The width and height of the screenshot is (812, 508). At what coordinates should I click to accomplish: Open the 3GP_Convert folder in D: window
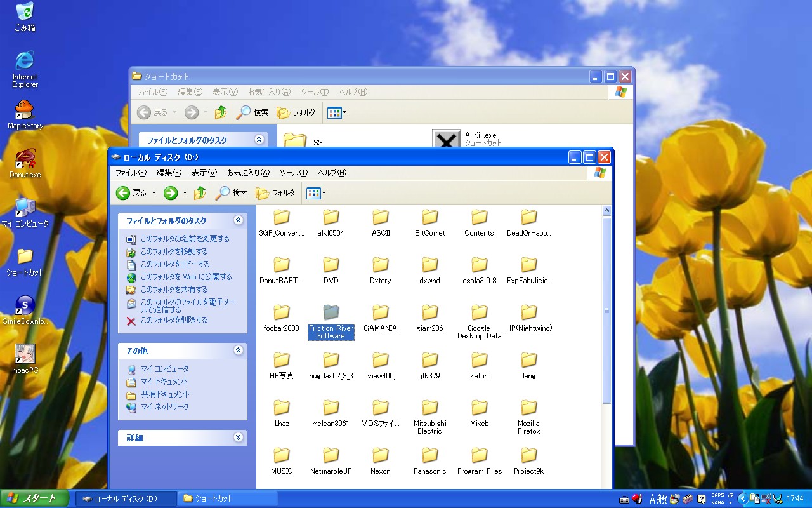pos(282,222)
